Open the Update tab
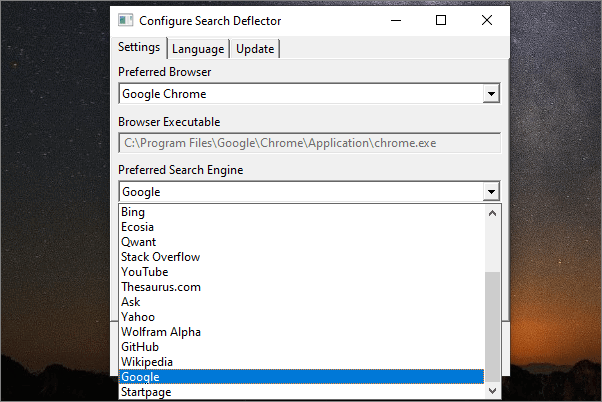Image resolution: width=602 pixels, height=402 pixels. pos(255,49)
